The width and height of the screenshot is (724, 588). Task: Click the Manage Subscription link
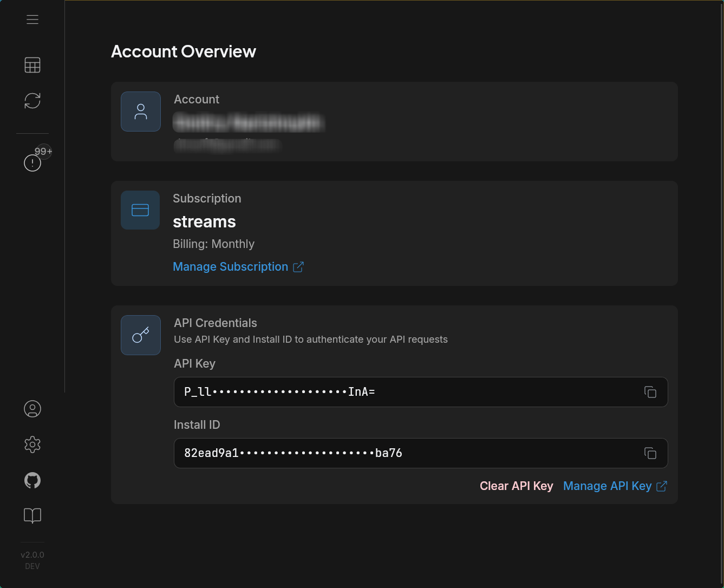coord(238,267)
